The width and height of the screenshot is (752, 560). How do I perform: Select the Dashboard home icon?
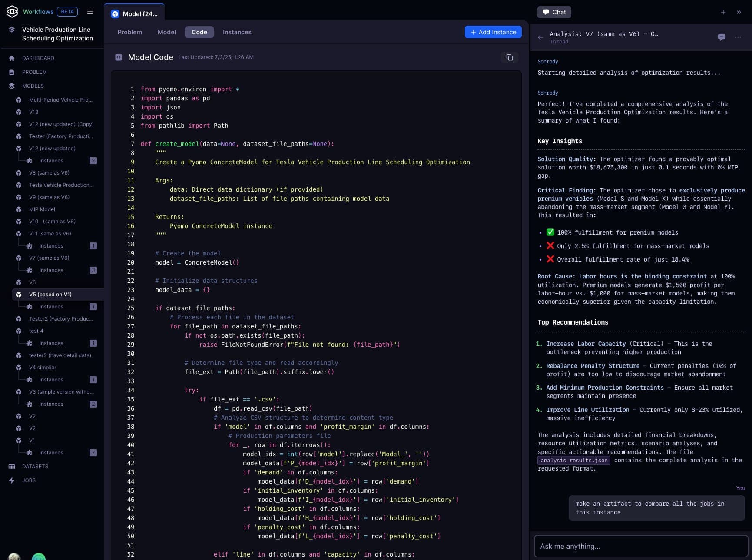[11, 58]
